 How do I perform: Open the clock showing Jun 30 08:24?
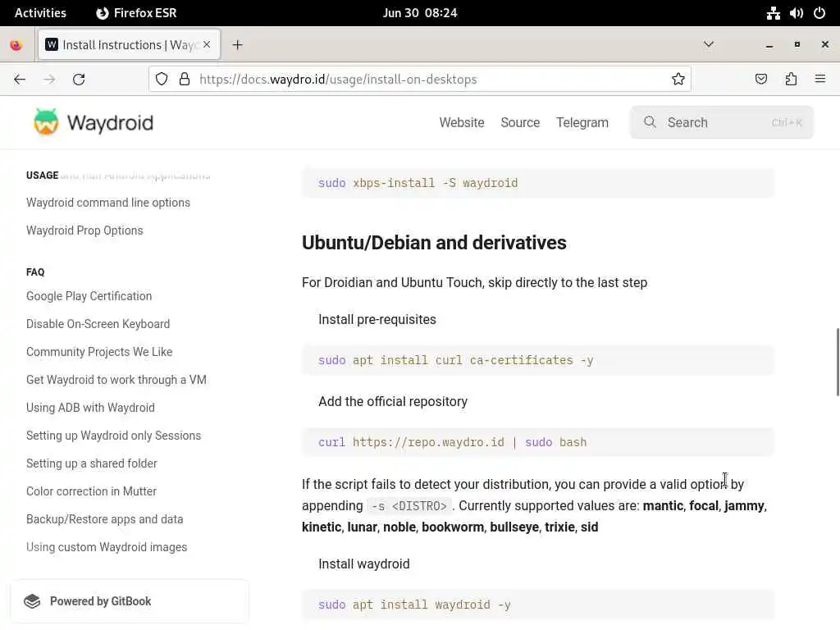[420, 13]
